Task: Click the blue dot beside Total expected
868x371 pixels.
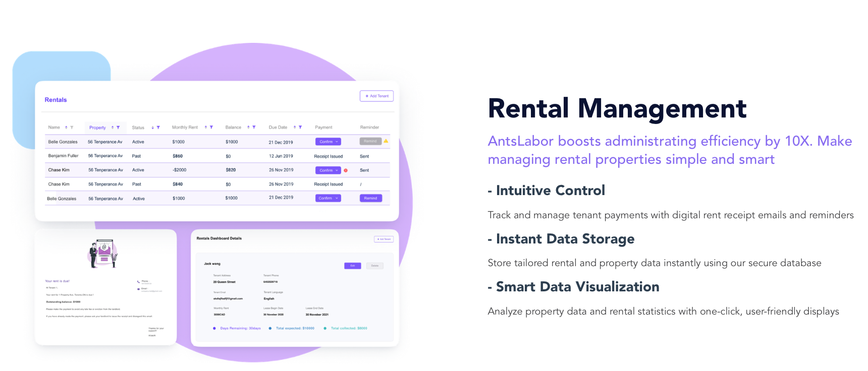Action: (x=270, y=328)
